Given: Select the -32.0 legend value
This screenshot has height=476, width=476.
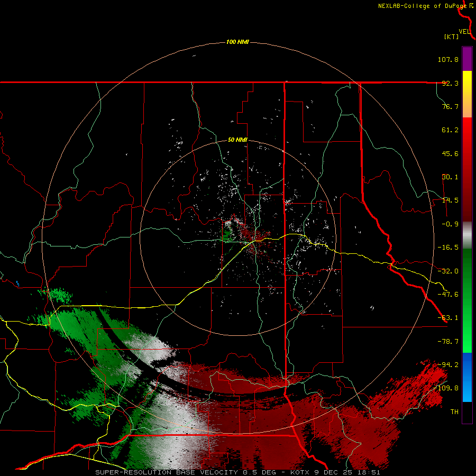Looking at the screenshot, I should [448, 271].
